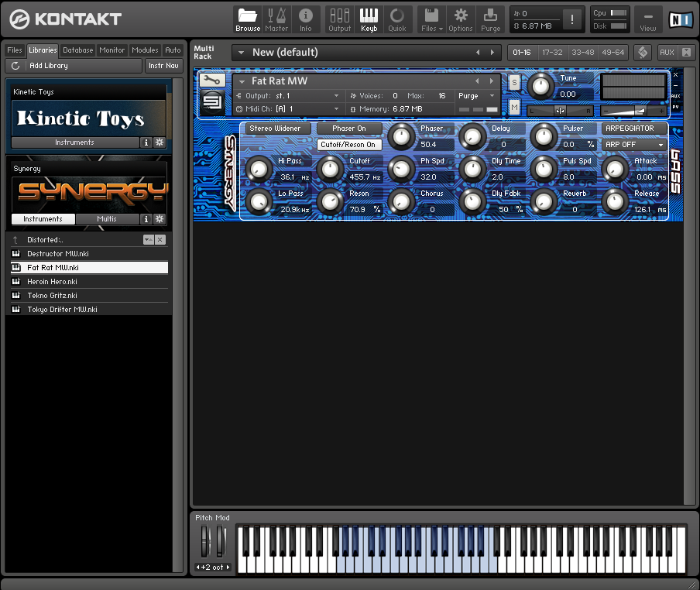Switch Synergy to Multis
The height and width of the screenshot is (590, 700).
pyautogui.click(x=107, y=219)
